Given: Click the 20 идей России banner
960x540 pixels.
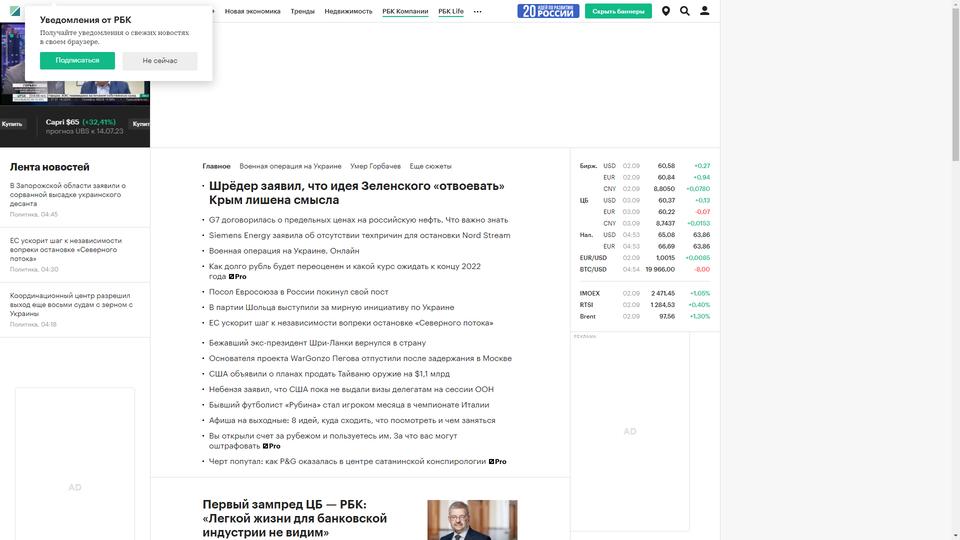Looking at the screenshot, I should coord(548,11).
